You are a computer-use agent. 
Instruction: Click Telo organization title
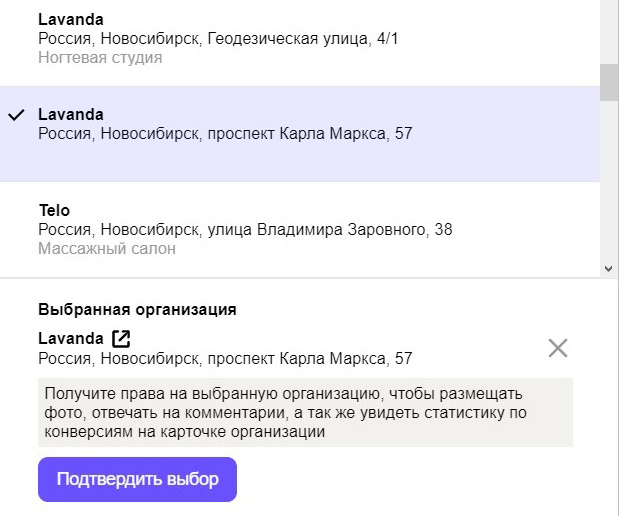(x=54, y=210)
